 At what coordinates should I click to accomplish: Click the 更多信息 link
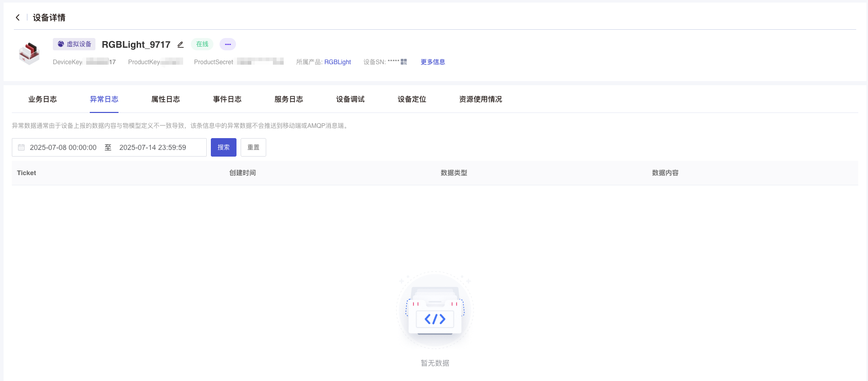click(433, 62)
